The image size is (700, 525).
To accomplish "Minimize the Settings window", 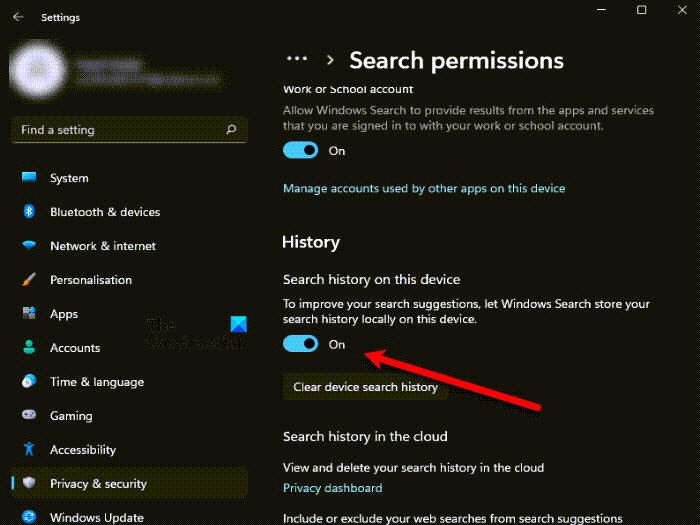I will [x=601, y=9].
